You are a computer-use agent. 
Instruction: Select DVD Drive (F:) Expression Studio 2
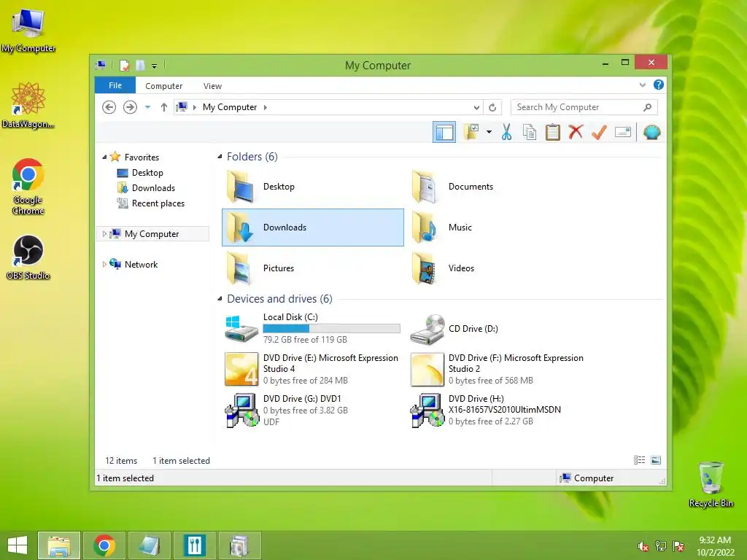click(x=498, y=369)
